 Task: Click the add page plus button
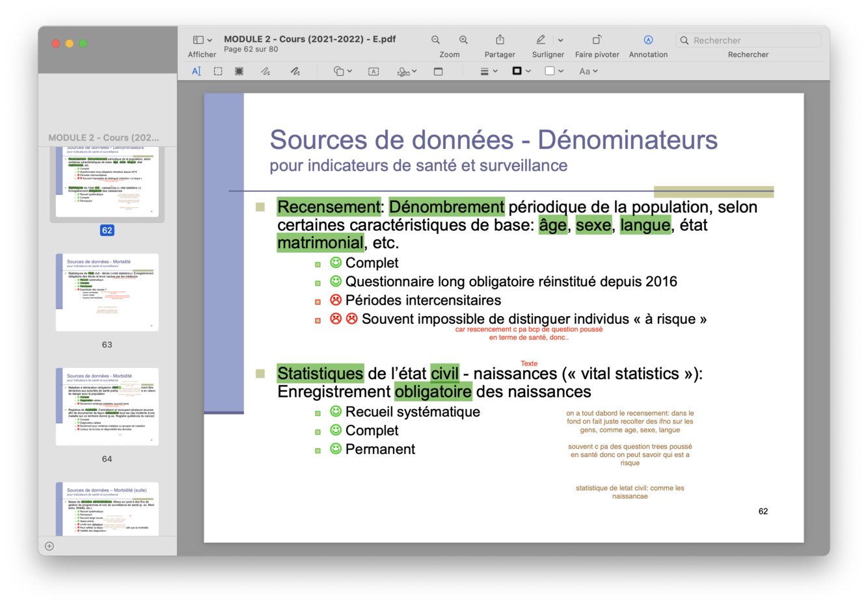[49, 546]
